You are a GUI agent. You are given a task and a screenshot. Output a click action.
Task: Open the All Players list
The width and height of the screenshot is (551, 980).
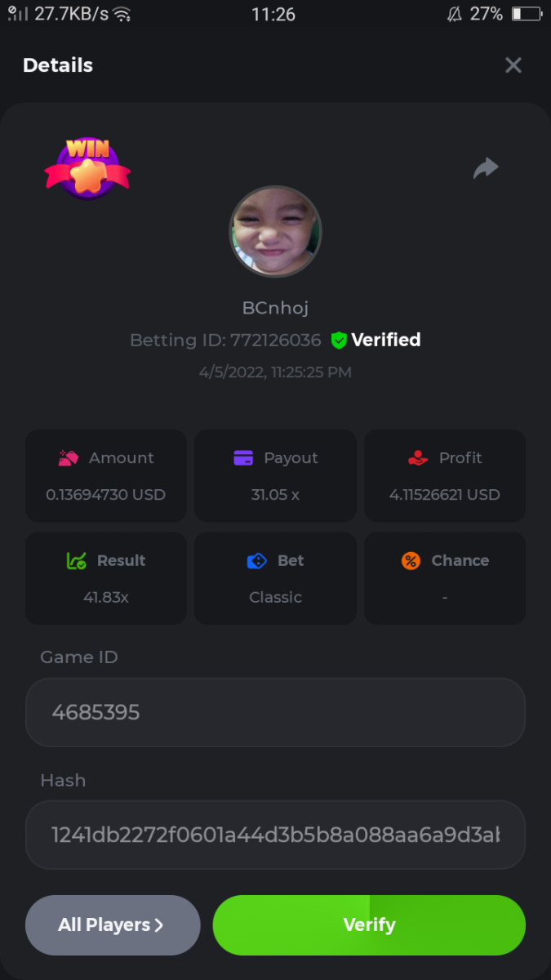point(113,925)
